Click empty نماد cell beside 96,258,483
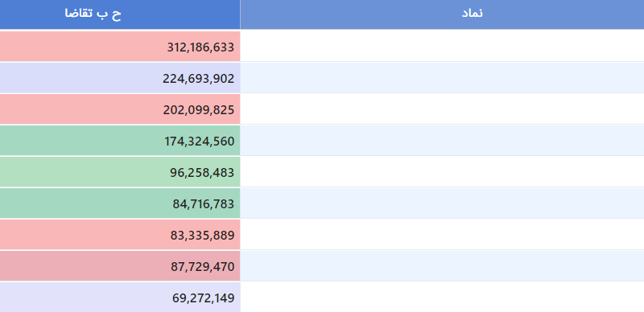Screen dimensions: 644x312 pyautogui.click(x=442, y=172)
